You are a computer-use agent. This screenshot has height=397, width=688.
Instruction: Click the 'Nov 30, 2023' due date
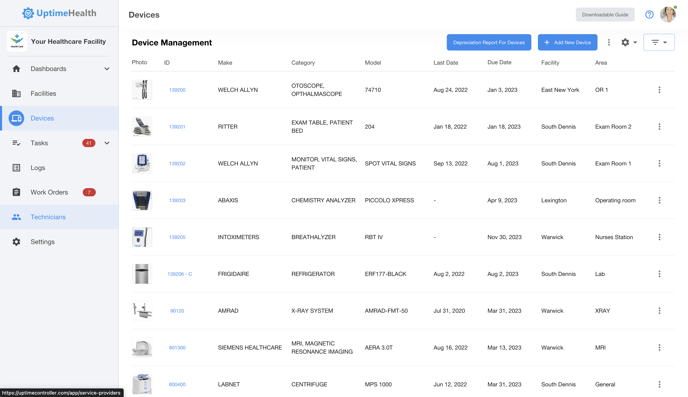[x=505, y=237]
